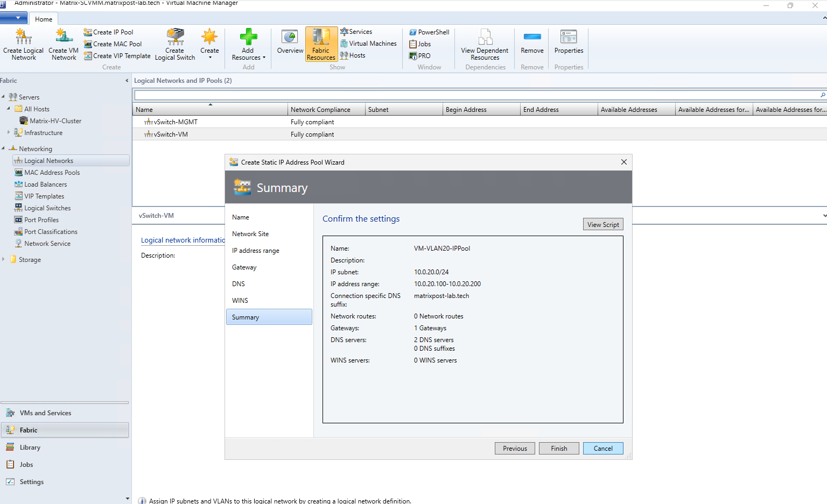Click the Previous button in wizard
This screenshot has height=504, width=827.
(515, 449)
